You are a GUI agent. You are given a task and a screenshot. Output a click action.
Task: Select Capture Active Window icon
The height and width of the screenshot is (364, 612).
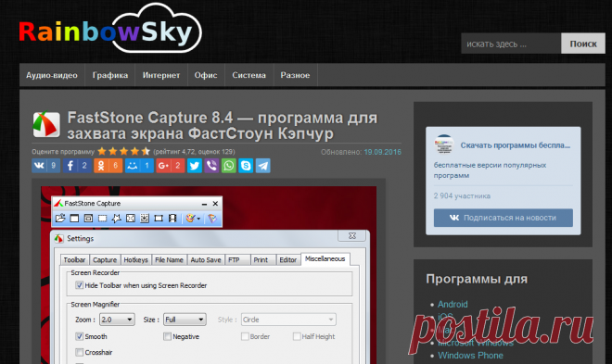[x=74, y=219]
